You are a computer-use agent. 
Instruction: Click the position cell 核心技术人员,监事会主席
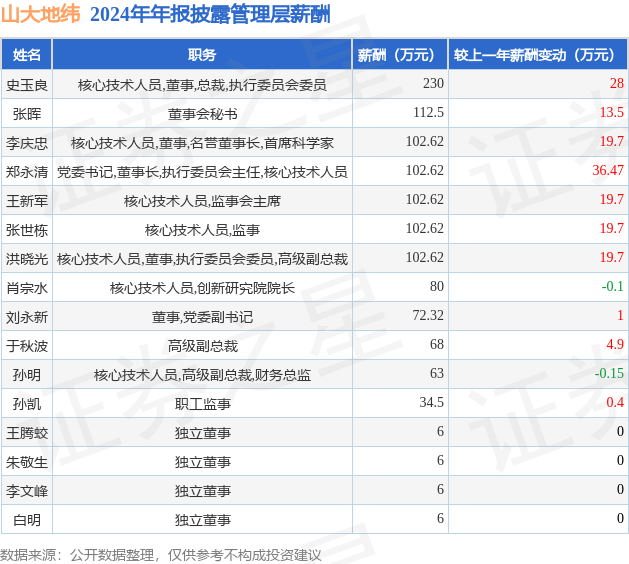[203, 201]
